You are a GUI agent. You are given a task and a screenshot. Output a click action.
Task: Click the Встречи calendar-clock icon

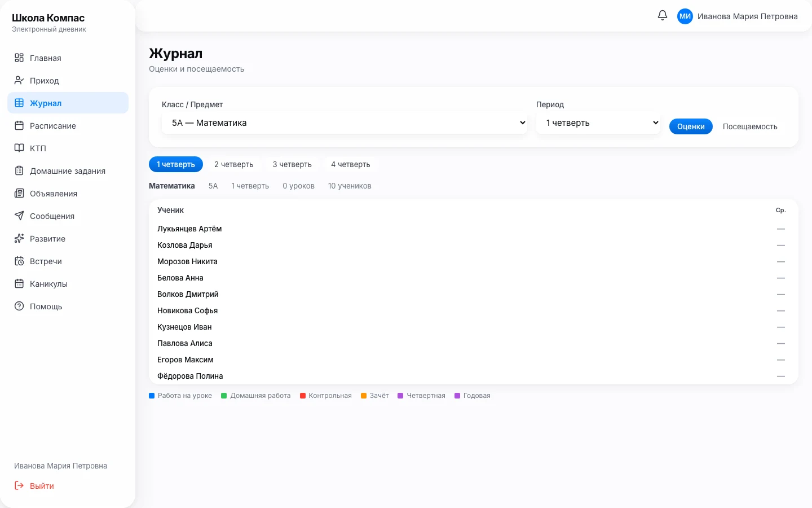(x=19, y=261)
